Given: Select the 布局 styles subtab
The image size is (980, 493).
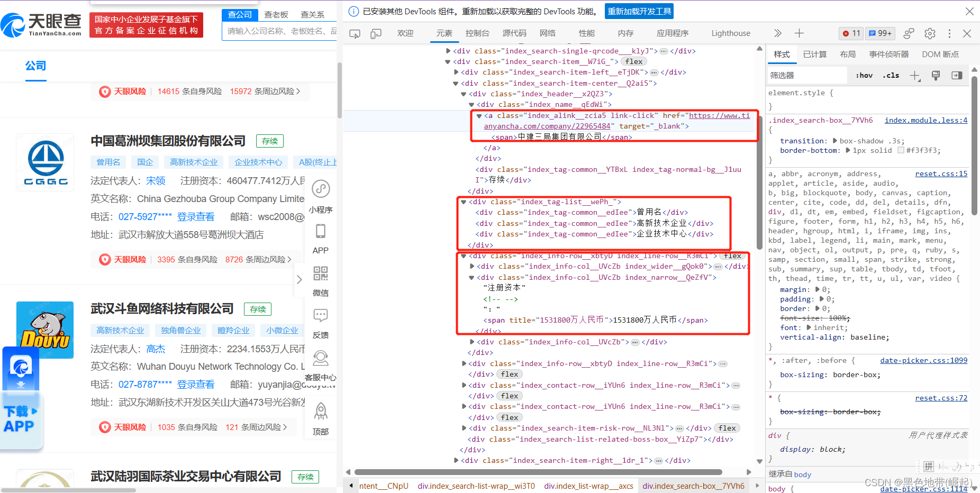Looking at the screenshot, I should click(x=848, y=54).
